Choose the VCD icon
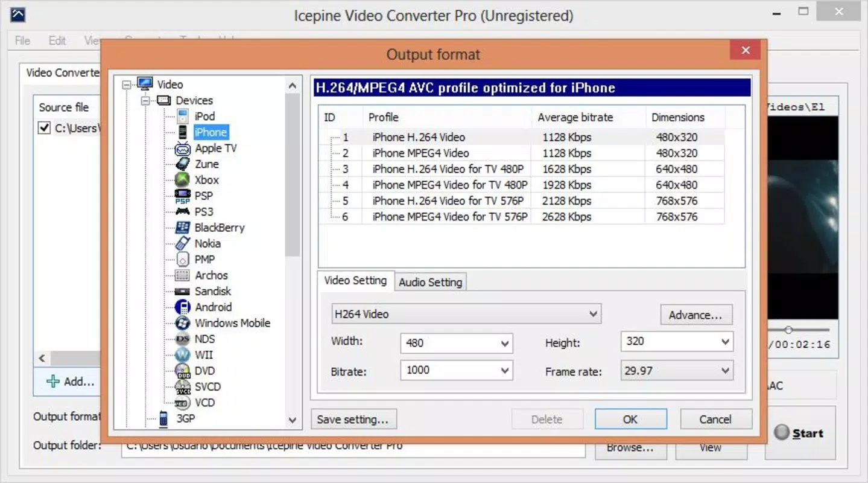 [183, 402]
